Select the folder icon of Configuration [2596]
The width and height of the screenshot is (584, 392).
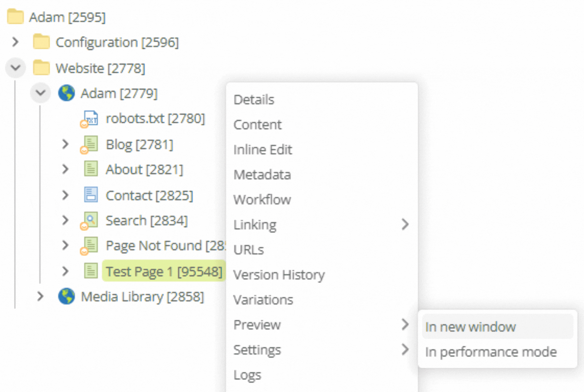pos(41,41)
